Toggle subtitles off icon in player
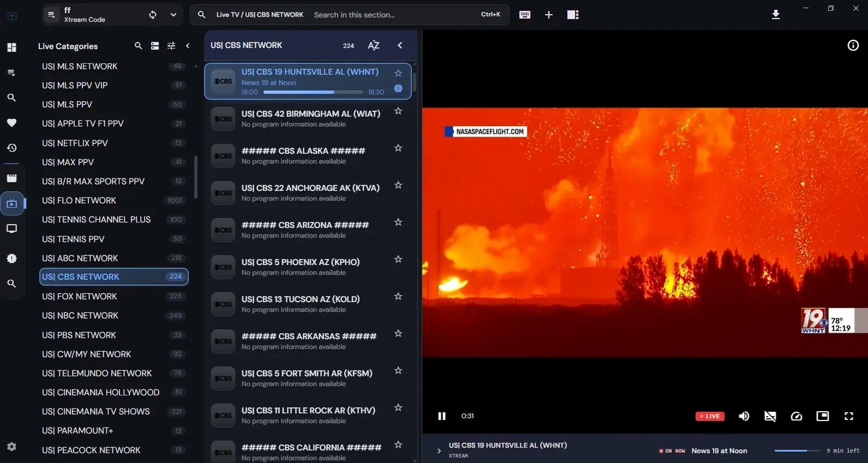This screenshot has width=868, height=463. [x=770, y=416]
